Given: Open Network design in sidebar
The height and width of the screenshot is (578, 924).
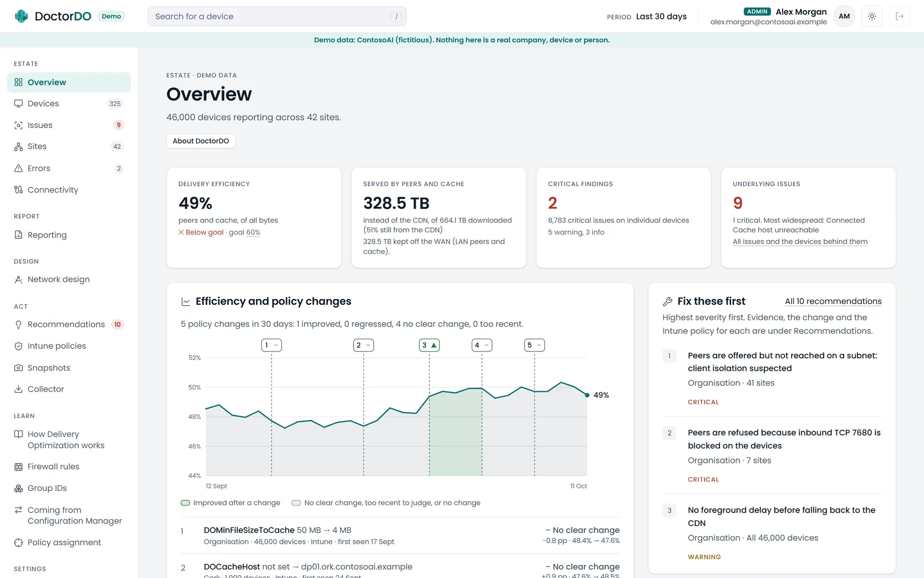Looking at the screenshot, I should (x=69, y=279).
